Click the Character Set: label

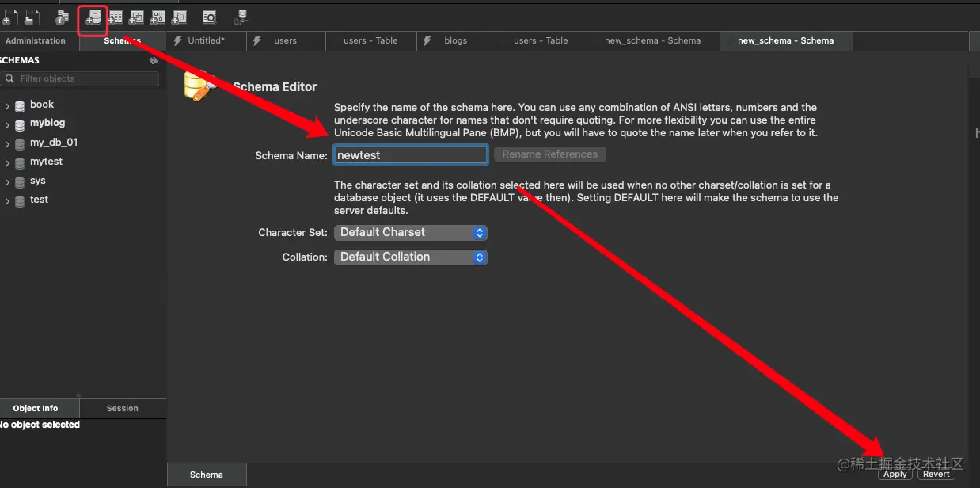point(293,233)
